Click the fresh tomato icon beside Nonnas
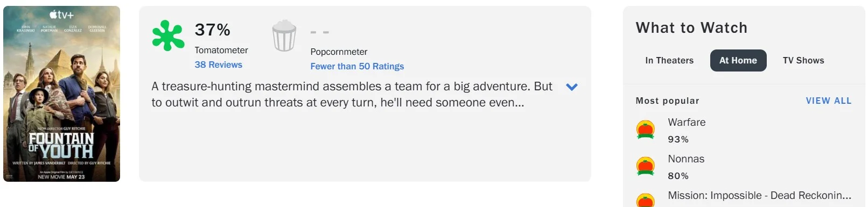 tap(645, 166)
